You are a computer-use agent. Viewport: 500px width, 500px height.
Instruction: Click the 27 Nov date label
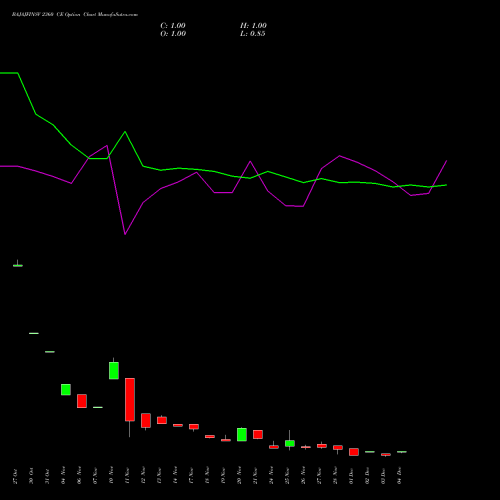coord(319,476)
